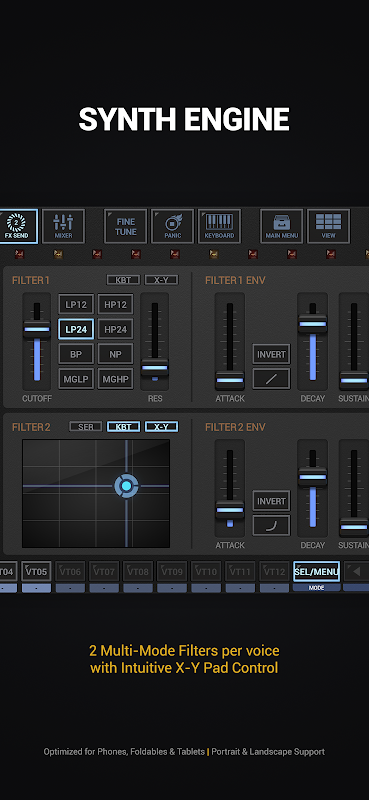
Task: Select HP12 filter mode
Action: pos(115,304)
